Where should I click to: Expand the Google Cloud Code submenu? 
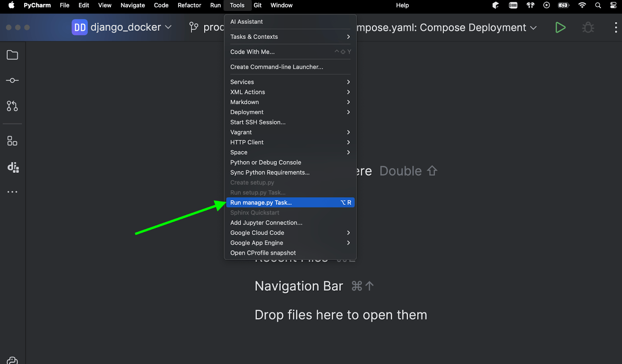[290, 233]
